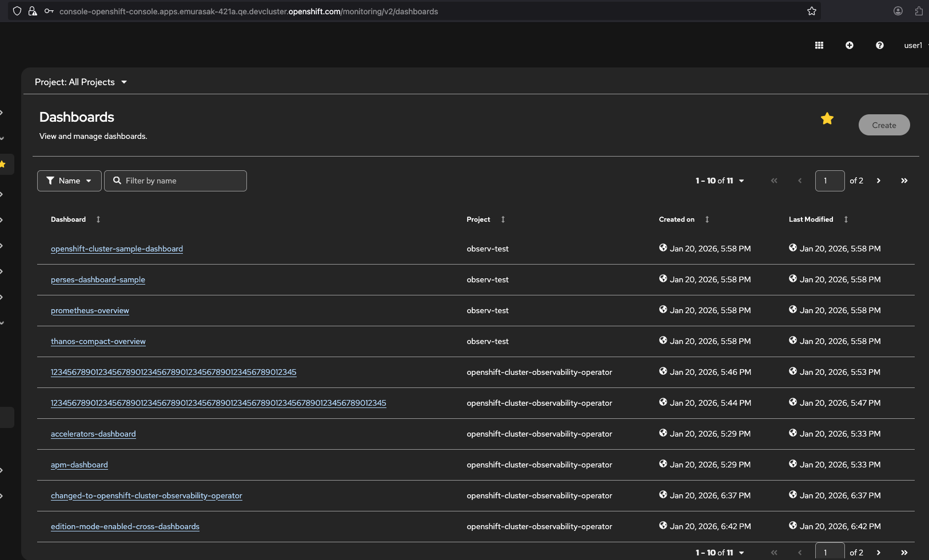Open the perses-dashboard-sample link
This screenshot has height=560, width=929.
pos(98,279)
